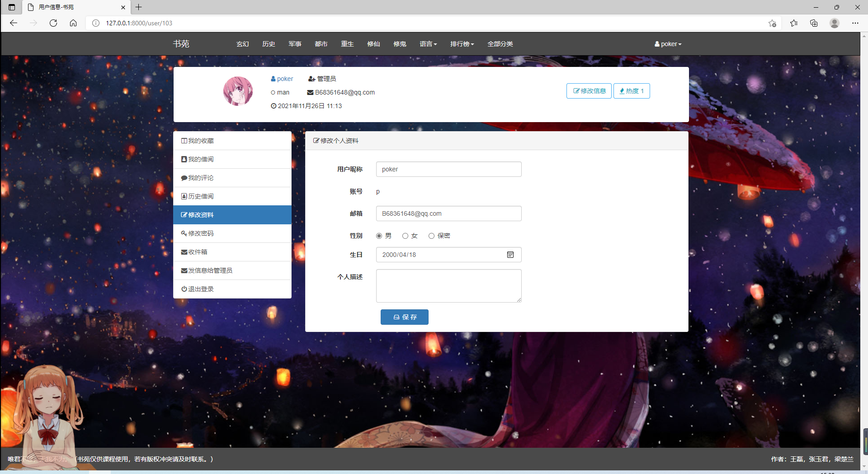The width and height of the screenshot is (868, 474).
Task: Click the 2021年11月26日 11:13 timestamp
Action: click(310, 106)
